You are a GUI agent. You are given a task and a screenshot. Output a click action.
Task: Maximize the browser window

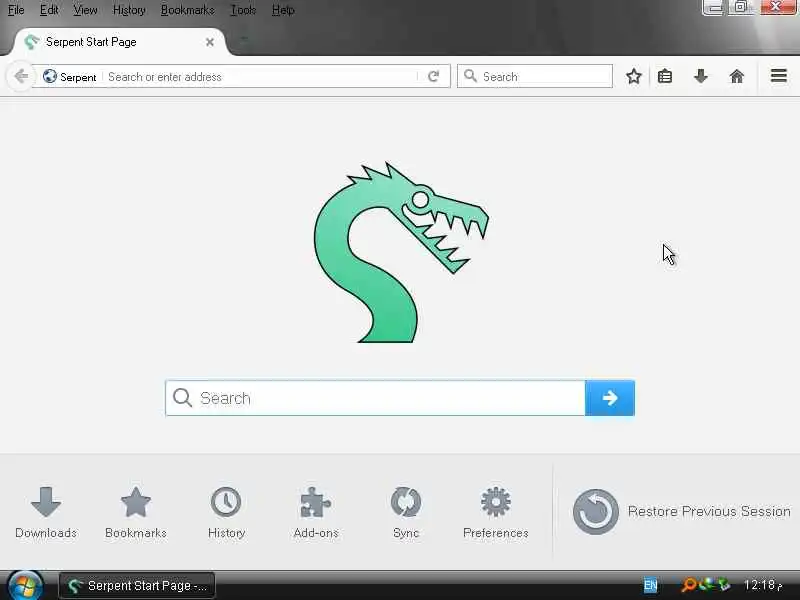coord(742,7)
